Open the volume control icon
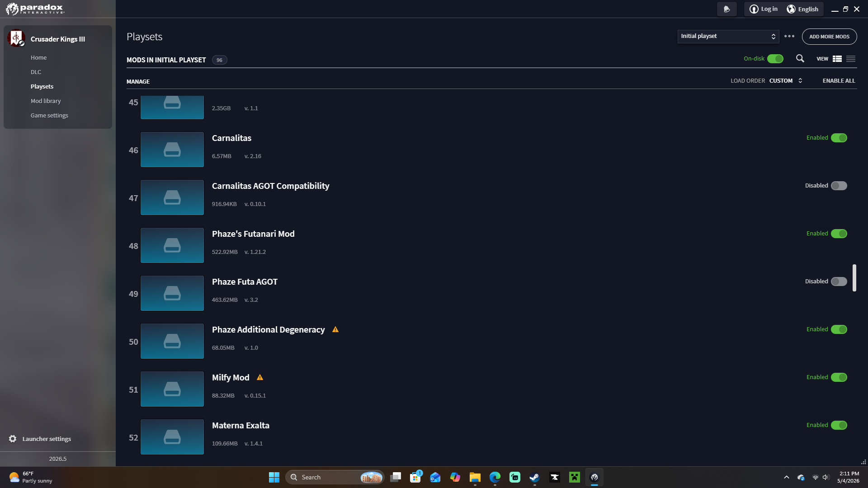 coord(826,477)
